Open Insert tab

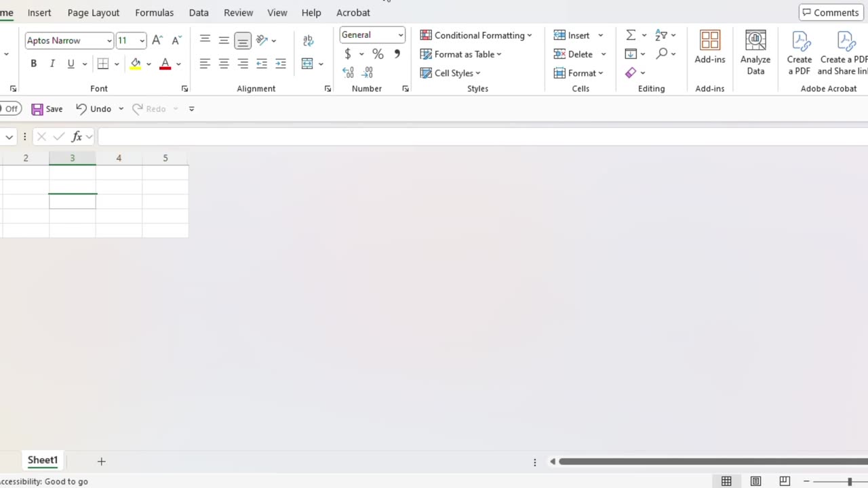tap(39, 13)
